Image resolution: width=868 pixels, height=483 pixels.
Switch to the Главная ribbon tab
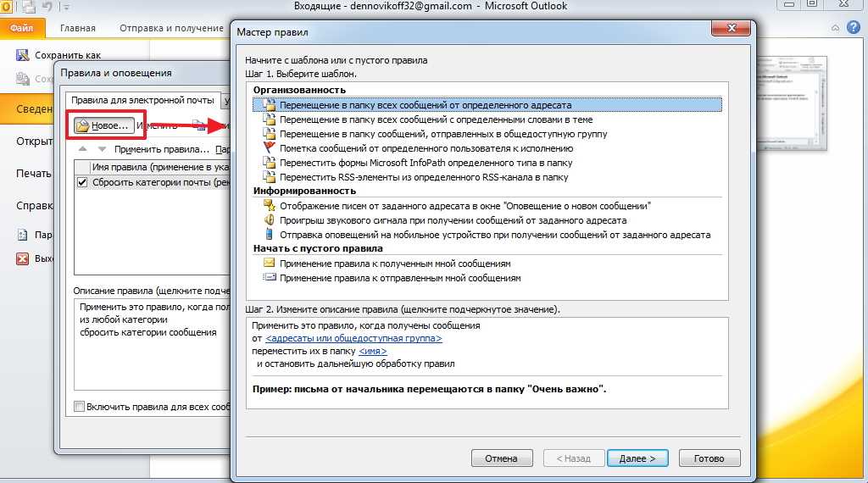click(x=78, y=28)
